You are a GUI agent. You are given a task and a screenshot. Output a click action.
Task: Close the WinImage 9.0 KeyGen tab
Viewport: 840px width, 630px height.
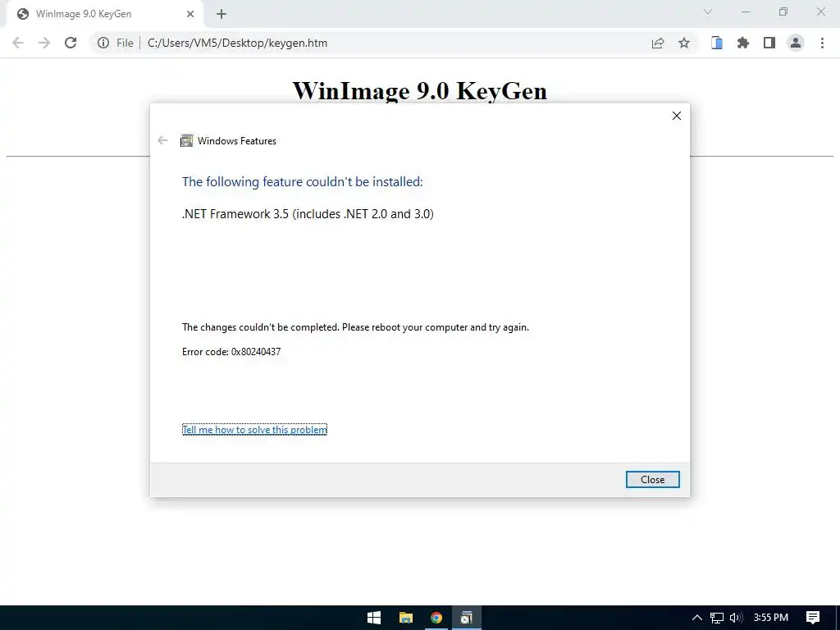[x=190, y=14]
